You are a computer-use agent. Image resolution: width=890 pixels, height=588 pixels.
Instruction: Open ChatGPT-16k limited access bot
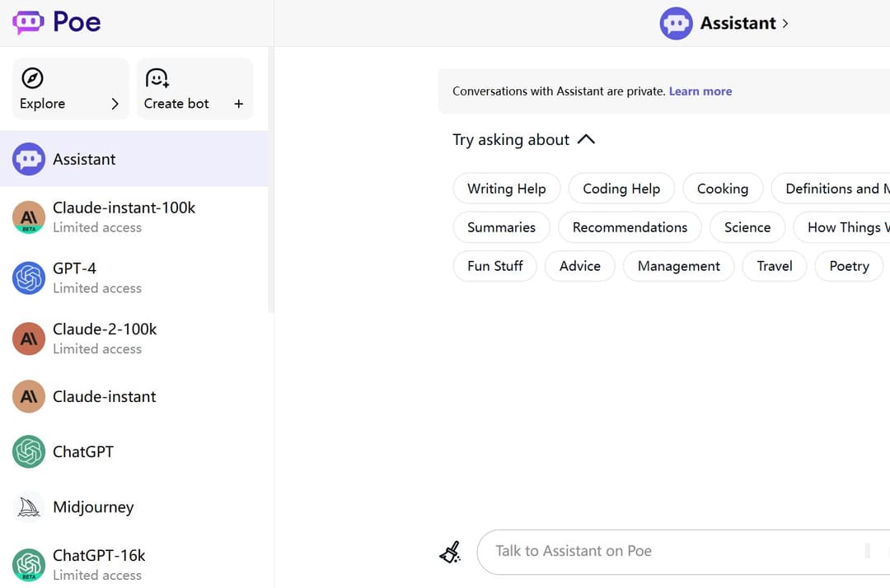point(99,564)
